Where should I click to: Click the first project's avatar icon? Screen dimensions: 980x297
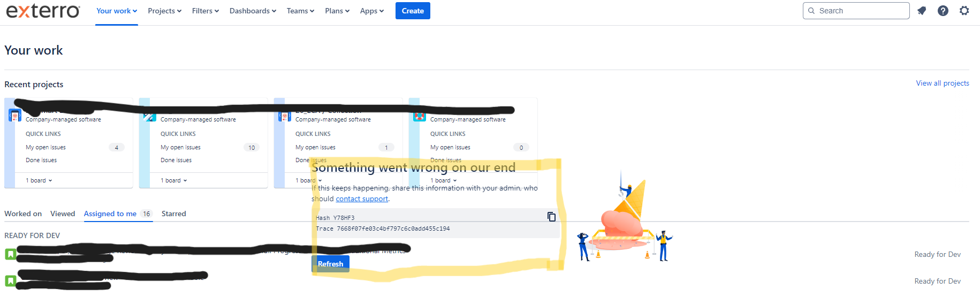pos(15,115)
